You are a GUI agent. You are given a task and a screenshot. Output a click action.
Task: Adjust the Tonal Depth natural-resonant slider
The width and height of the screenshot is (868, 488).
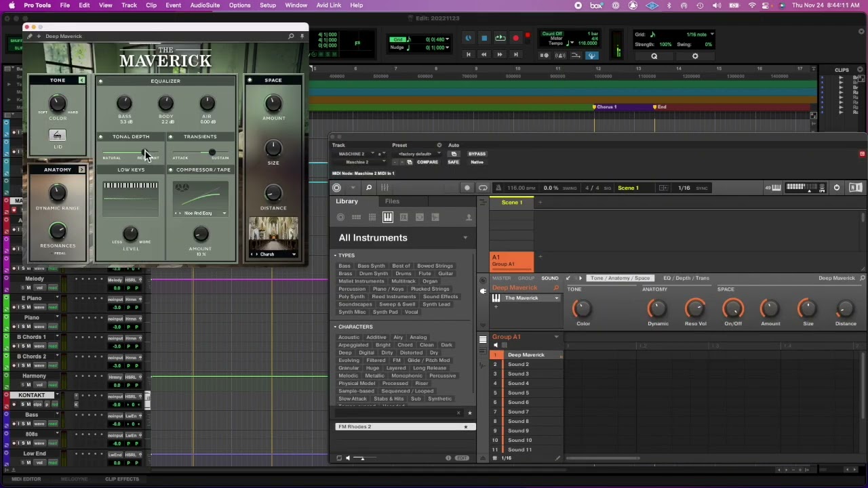(x=131, y=152)
